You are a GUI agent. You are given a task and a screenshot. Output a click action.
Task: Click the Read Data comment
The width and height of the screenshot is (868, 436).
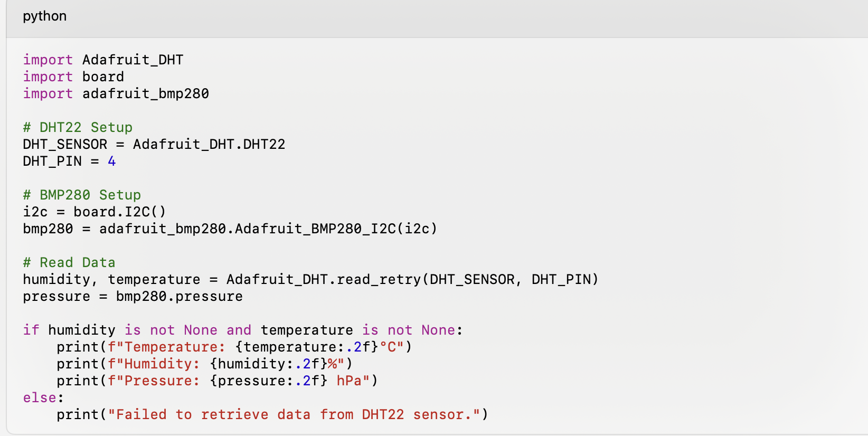point(69,262)
